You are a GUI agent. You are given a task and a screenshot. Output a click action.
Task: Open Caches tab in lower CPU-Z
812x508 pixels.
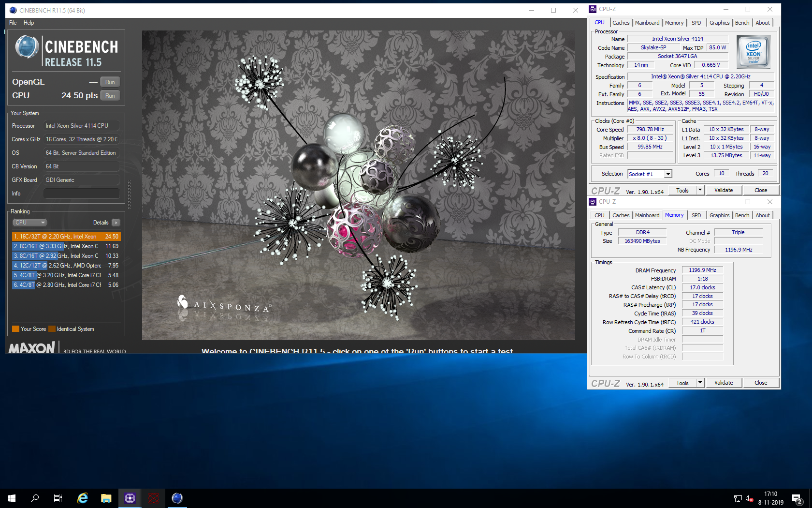tap(621, 215)
